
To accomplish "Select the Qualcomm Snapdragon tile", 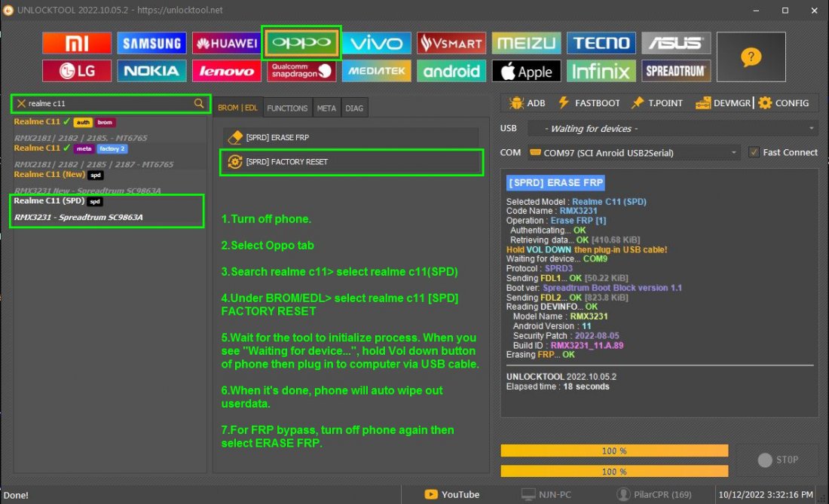I will pyautogui.click(x=301, y=71).
